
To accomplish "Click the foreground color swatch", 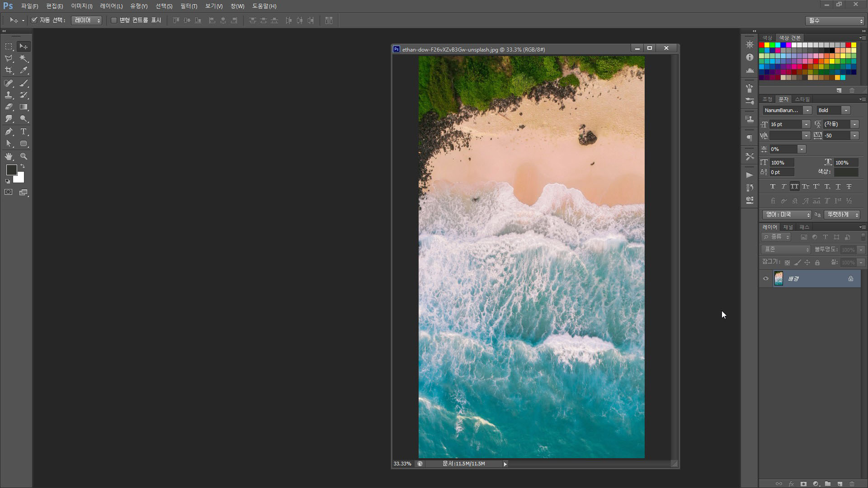I will point(11,170).
